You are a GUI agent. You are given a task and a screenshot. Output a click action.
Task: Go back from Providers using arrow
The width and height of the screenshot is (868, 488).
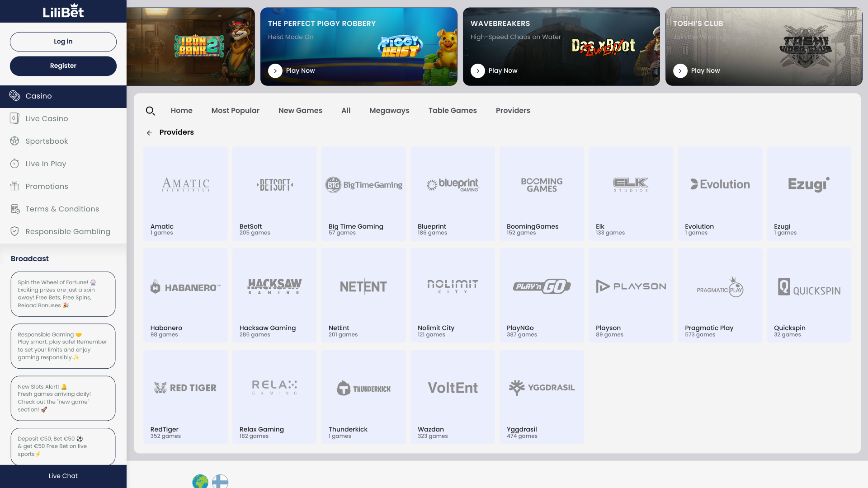coord(149,132)
